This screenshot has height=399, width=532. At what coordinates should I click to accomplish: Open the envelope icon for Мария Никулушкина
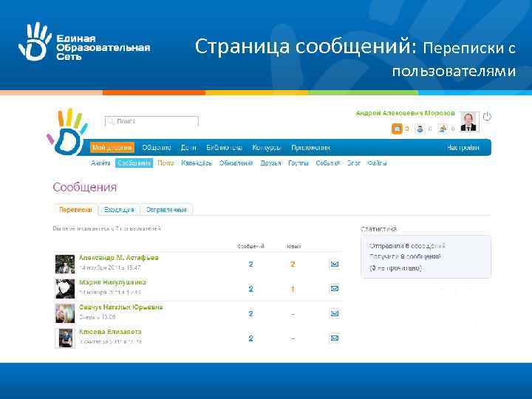pyautogui.click(x=335, y=288)
